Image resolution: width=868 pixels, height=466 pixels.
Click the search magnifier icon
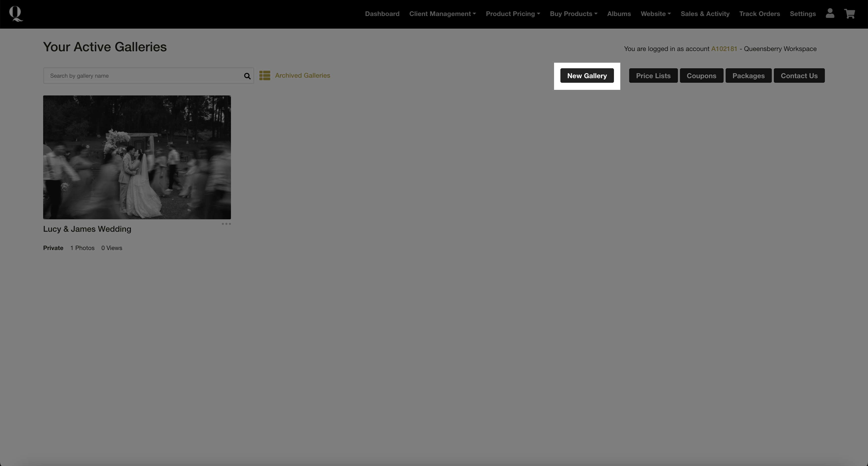[247, 76]
